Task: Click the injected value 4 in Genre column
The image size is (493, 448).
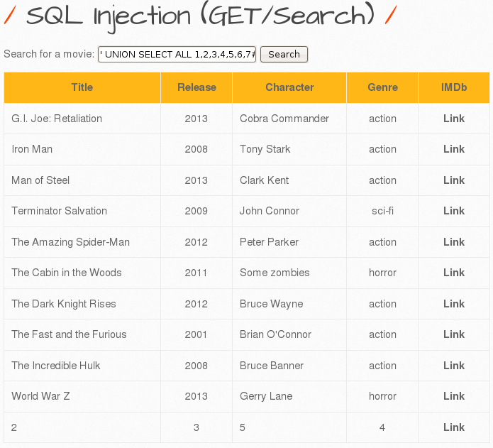Action: click(x=382, y=427)
